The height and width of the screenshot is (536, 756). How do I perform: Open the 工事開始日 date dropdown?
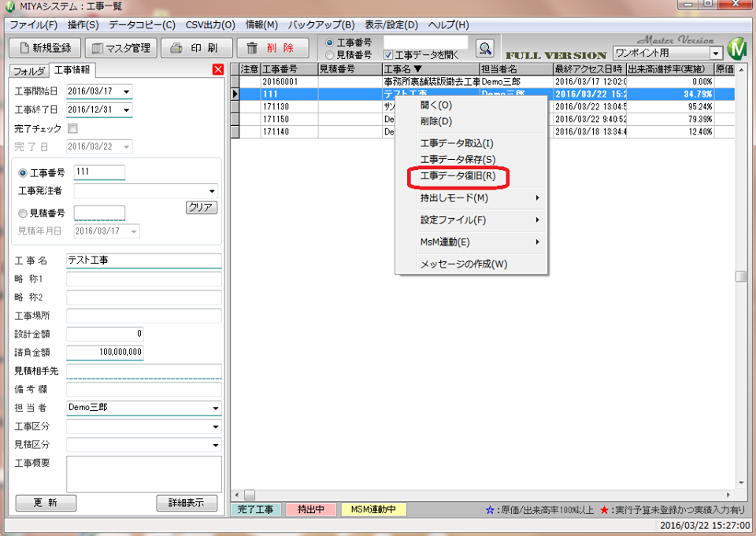(x=126, y=91)
